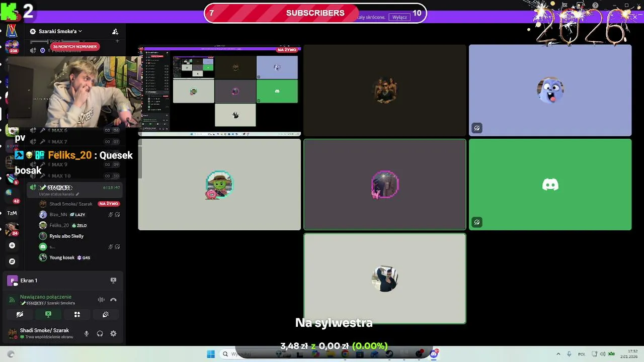Focus the NA ŻYWO screen share tile
Viewport: 644px width, 362px height.
pyautogui.click(x=219, y=90)
